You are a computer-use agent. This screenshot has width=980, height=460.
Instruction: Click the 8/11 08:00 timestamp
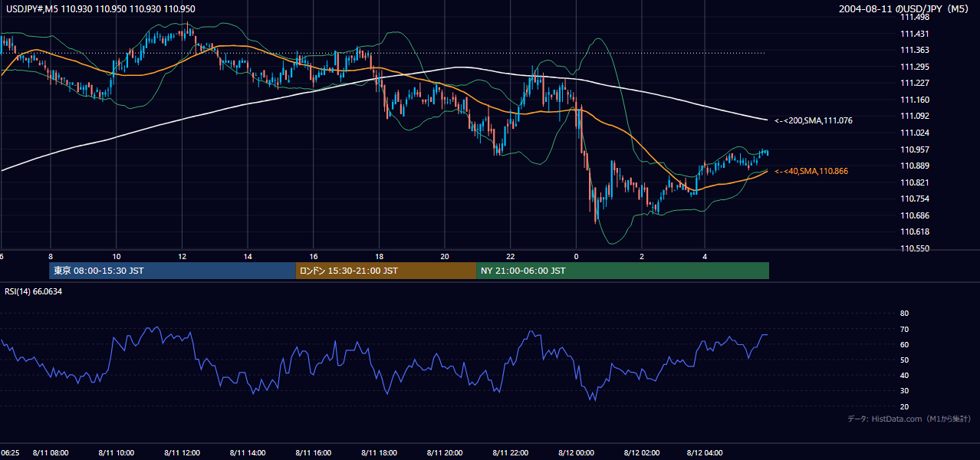[x=51, y=452]
